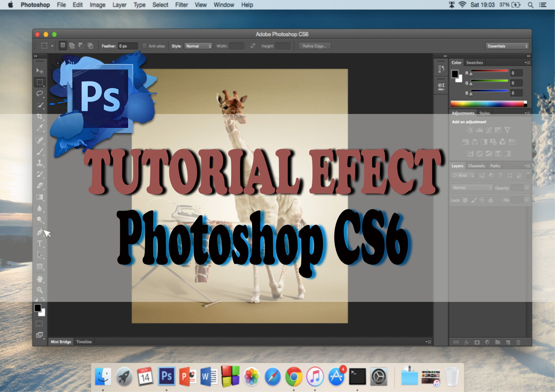Swap foreground and background colors
555x392 pixels.
pos(43,299)
